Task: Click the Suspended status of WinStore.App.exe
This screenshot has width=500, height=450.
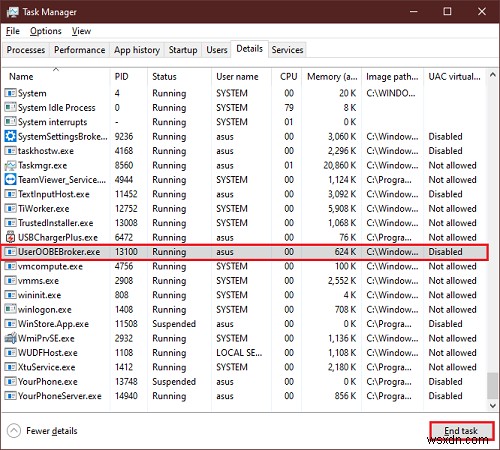Action: pyautogui.click(x=174, y=324)
